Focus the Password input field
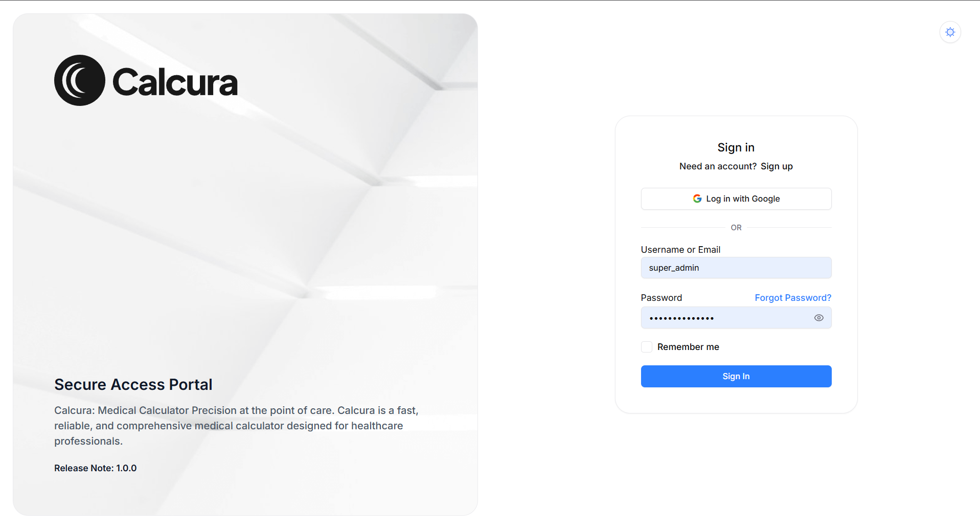980x526 pixels. click(726, 318)
